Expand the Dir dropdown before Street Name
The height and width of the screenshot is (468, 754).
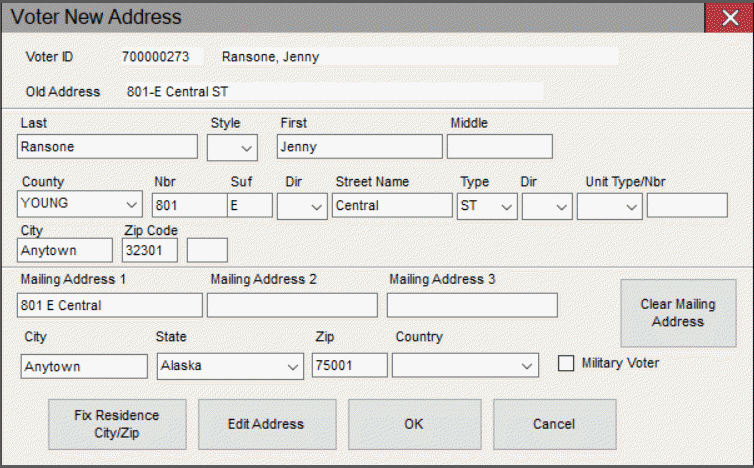point(302,207)
